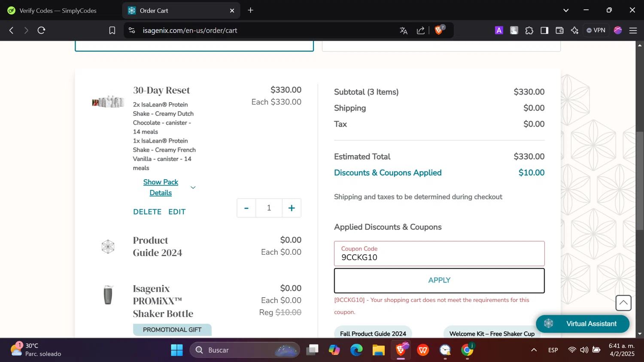
Task: Open the browser main menu hamburger
Action: [633, 30]
